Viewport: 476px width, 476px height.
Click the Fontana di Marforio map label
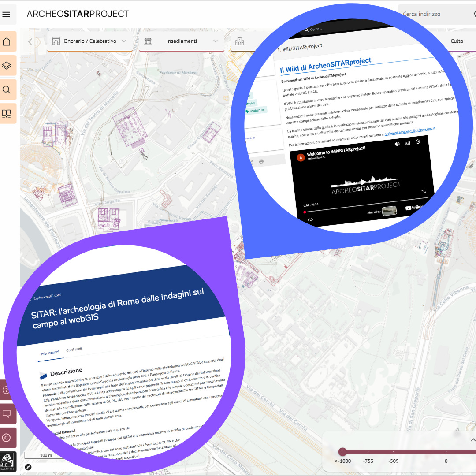[178, 73]
